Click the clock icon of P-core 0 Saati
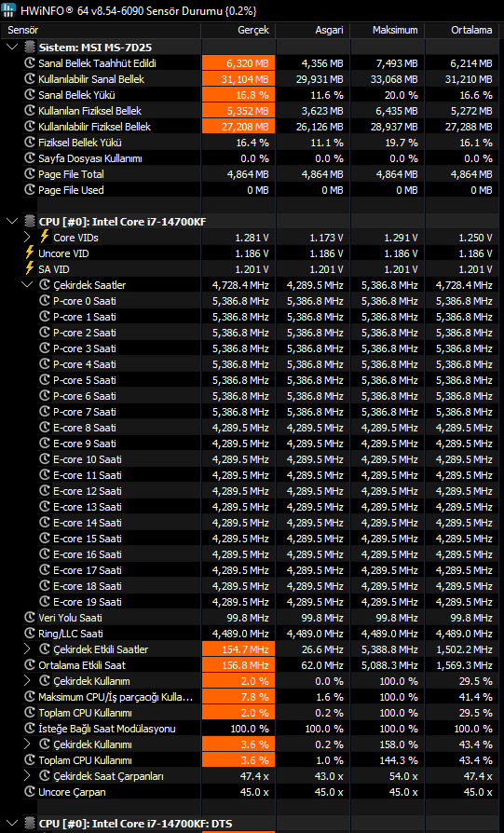Viewport: 504px width, 833px height. [x=45, y=301]
